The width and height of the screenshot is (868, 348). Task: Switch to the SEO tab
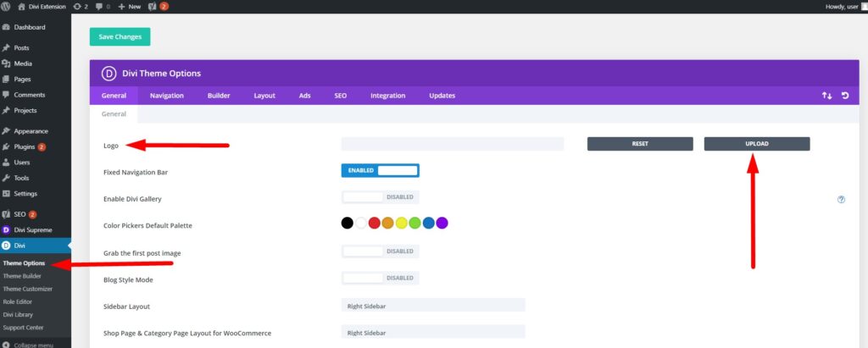pyautogui.click(x=341, y=96)
